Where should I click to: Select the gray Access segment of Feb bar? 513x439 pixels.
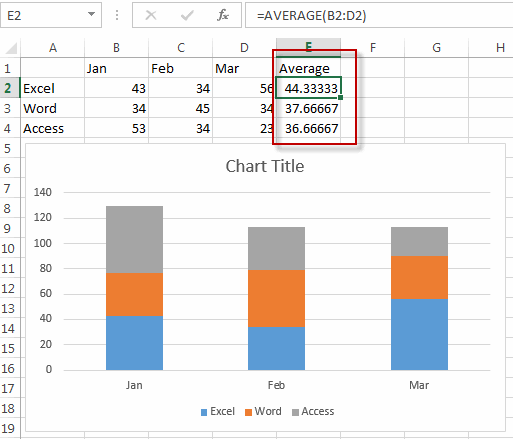click(x=276, y=248)
